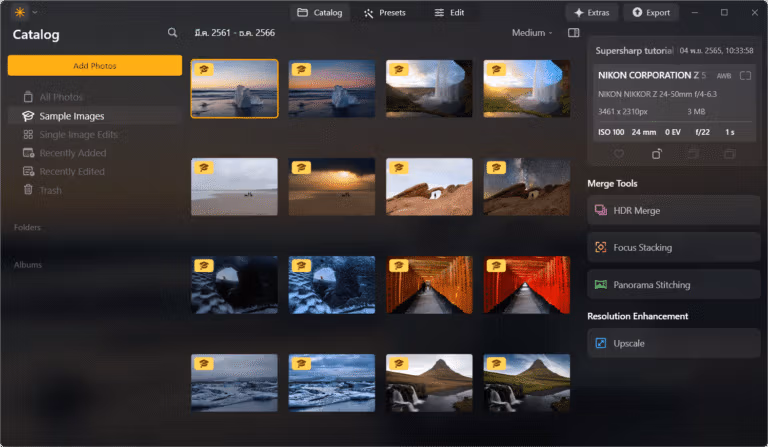Screen dimensions: 768x447
Task: Select the vivid blue glacier lagoon thumbnail
Action: tap(332, 383)
